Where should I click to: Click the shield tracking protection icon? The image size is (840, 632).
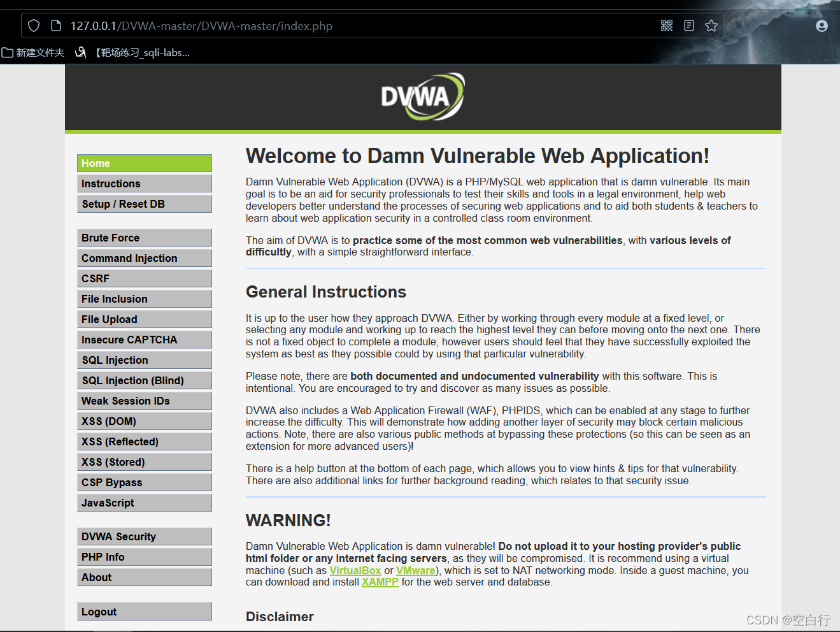tap(34, 25)
